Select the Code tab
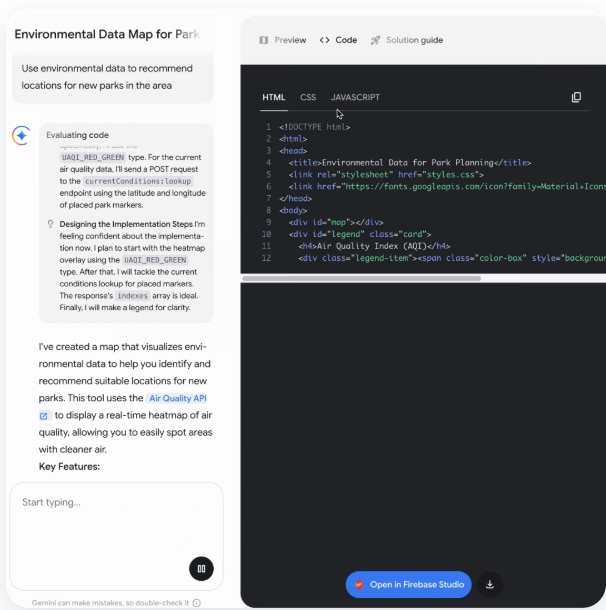Image resolution: width=606 pixels, height=610 pixels. pos(338,40)
